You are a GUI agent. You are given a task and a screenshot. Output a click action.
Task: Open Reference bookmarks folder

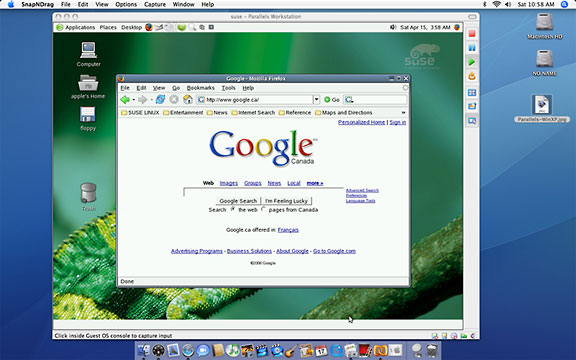[x=295, y=112]
